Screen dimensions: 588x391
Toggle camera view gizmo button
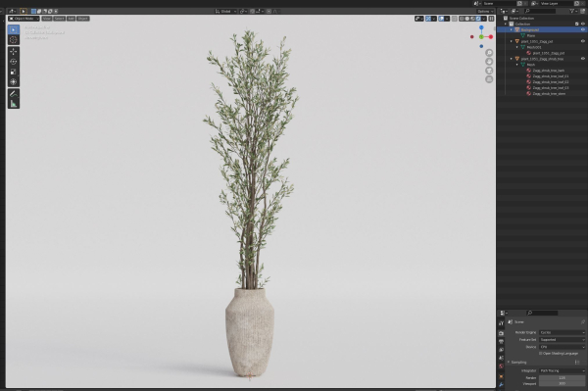point(489,71)
